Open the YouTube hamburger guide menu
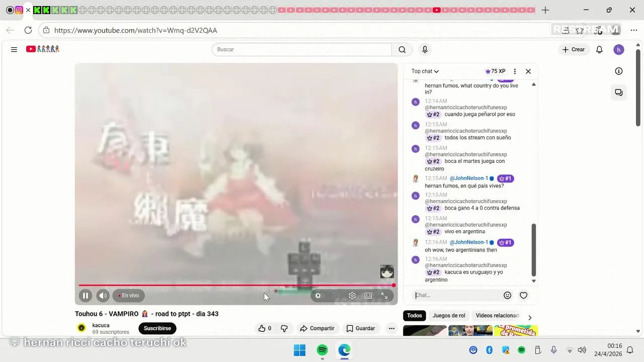The width and height of the screenshot is (644, 362). 14,49
